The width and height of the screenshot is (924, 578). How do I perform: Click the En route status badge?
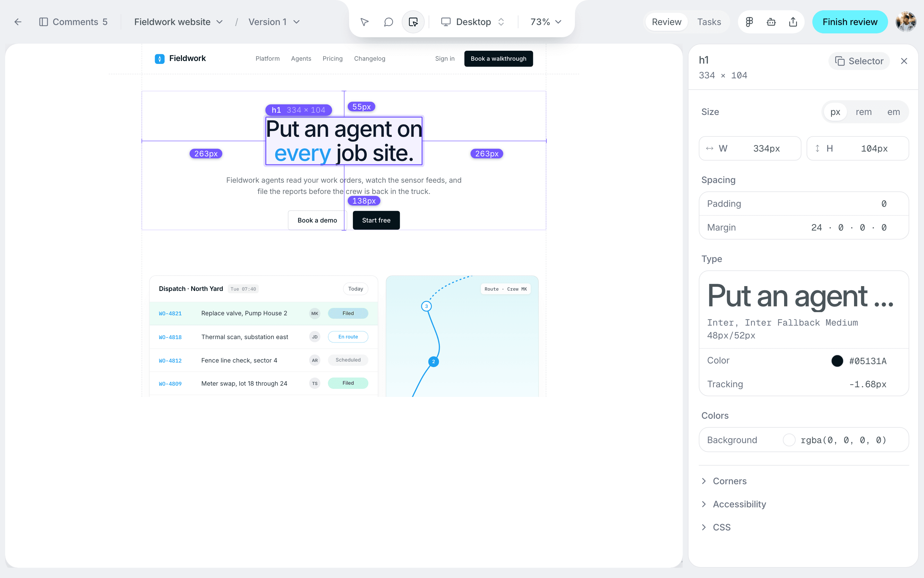coord(348,337)
